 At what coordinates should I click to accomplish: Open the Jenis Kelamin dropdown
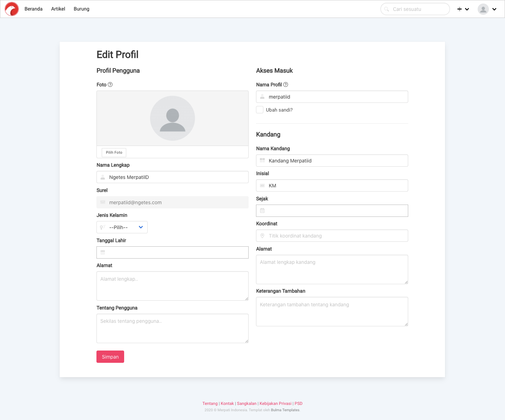click(x=122, y=227)
